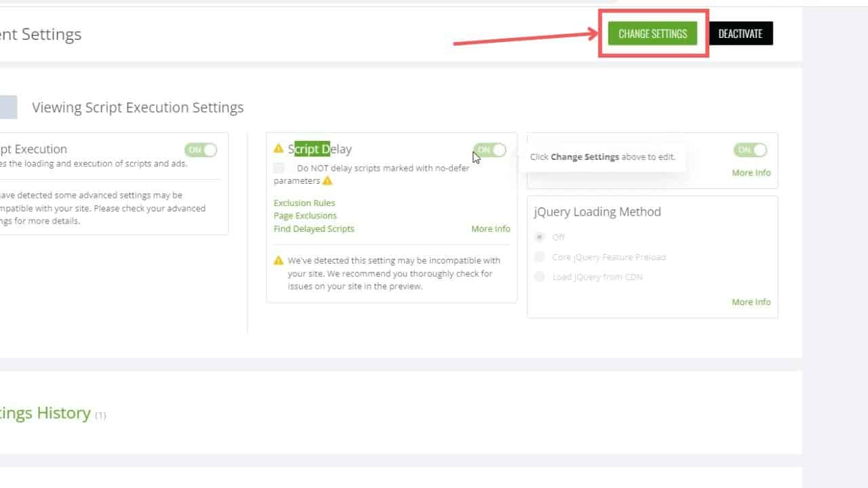The width and height of the screenshot is (868, 488).
Task: Open the Page Exclusions link
Action: [305, 216]
